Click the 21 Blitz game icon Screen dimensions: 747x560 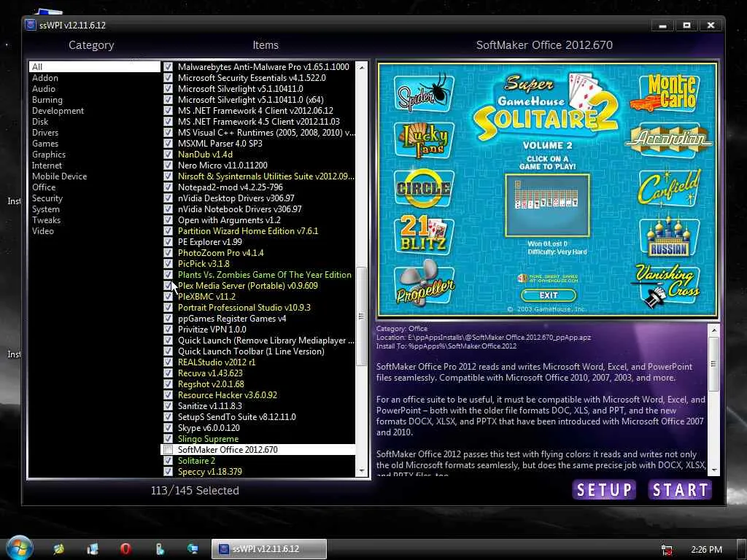click(424, 234)
